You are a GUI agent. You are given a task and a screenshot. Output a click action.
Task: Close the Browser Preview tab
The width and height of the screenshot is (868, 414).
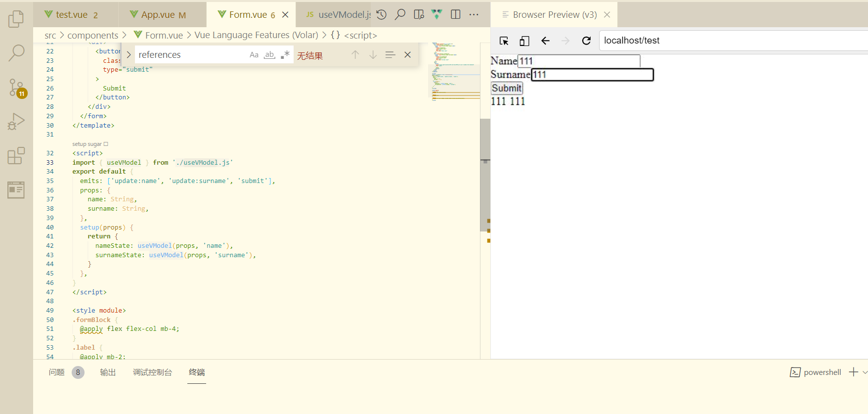pyautogui.click(x=607, y=15)
